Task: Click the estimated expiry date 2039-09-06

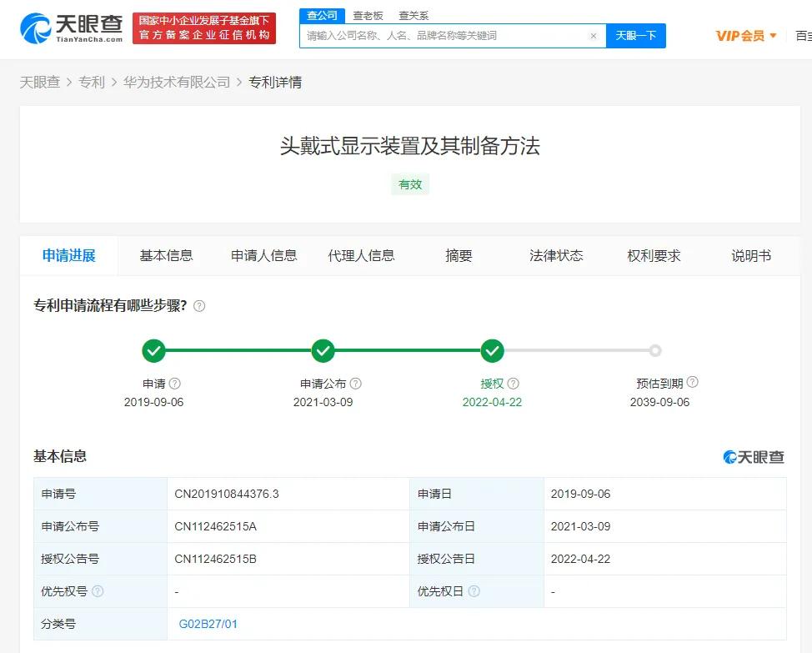Action: 659,402
